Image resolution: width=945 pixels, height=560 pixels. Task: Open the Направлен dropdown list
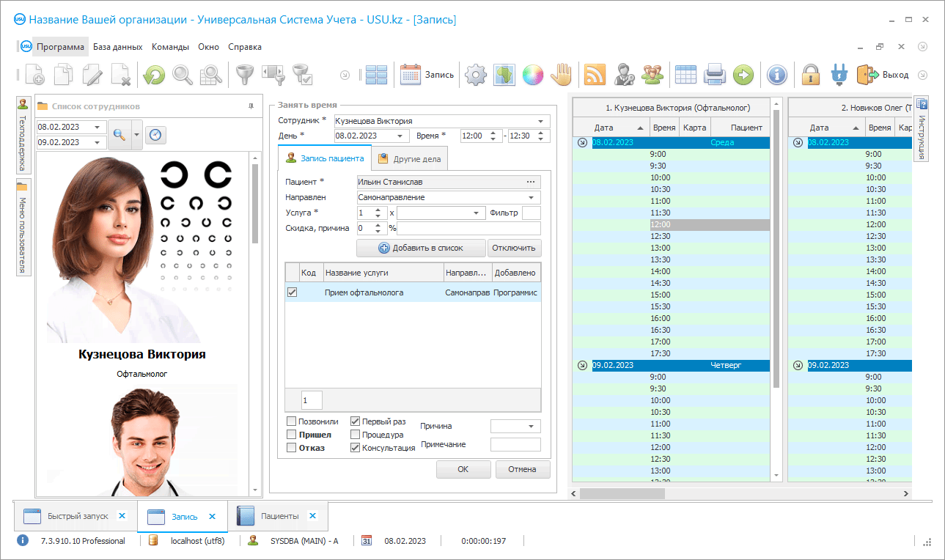pyautogui.click(x=531, y=197)
